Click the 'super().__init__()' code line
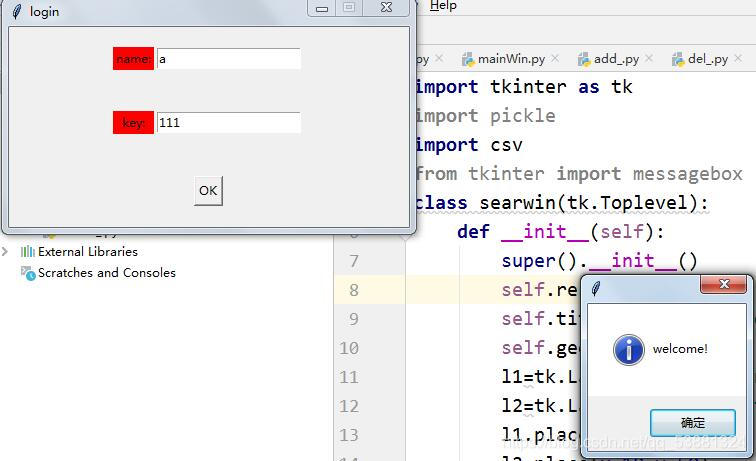The image size is (756, 461). [x=599, y=261]
